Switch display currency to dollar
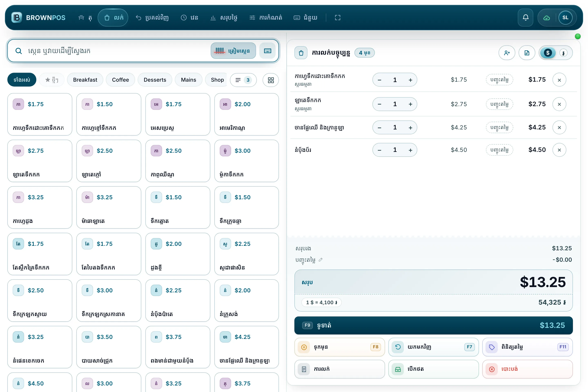Viewport: 588px width, 392px height. [x=548, y=53]
